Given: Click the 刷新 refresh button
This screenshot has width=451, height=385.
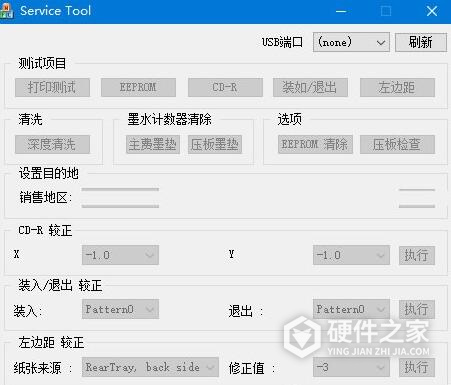Looking at the screenshot, I should click(421, 42).
